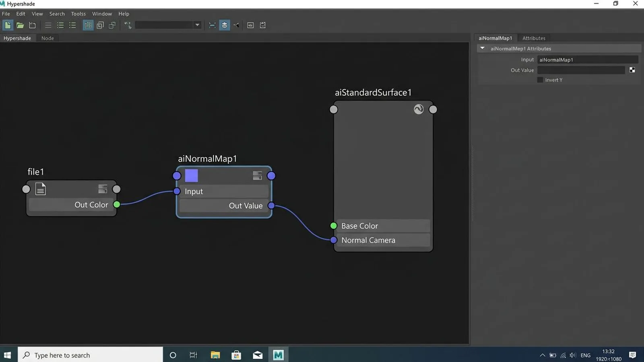Click the new document toolbar icon
The image size is (644, 362).
click(8, 25)
